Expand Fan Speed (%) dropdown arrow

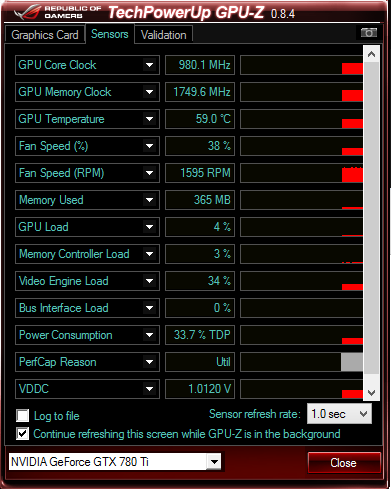click(149, 146)
